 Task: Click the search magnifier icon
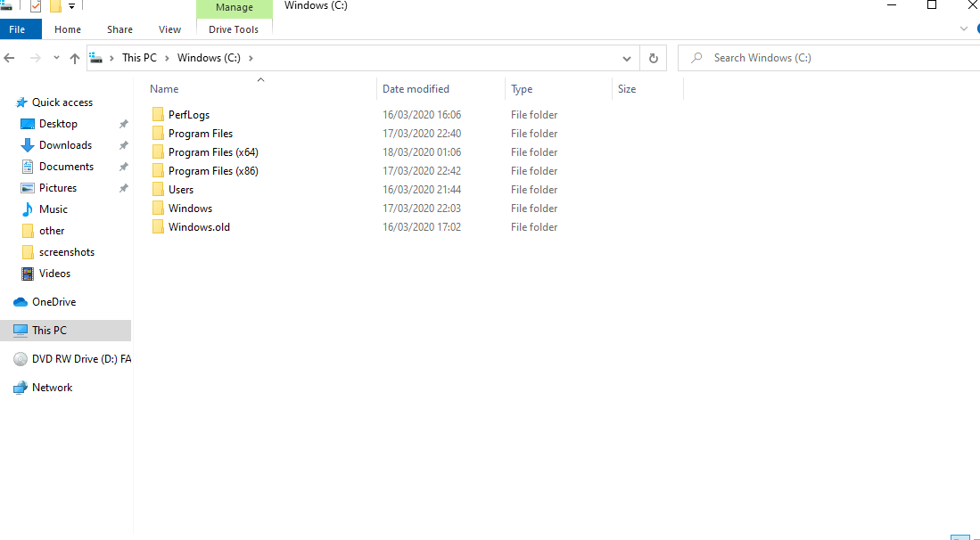pos(696,57)
